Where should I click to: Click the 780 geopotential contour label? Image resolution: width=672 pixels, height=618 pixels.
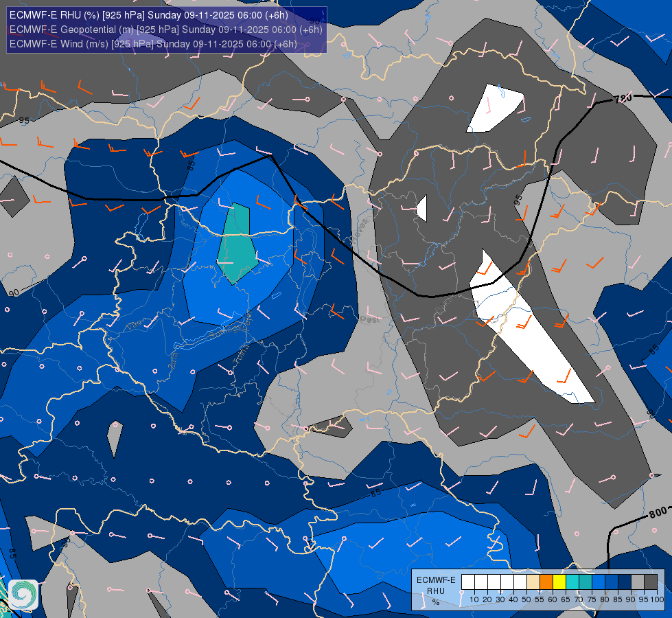click(x=623, y=99)
